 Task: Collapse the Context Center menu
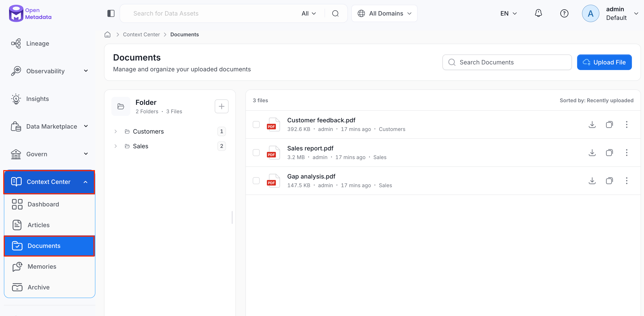click(x=85, y=182)
